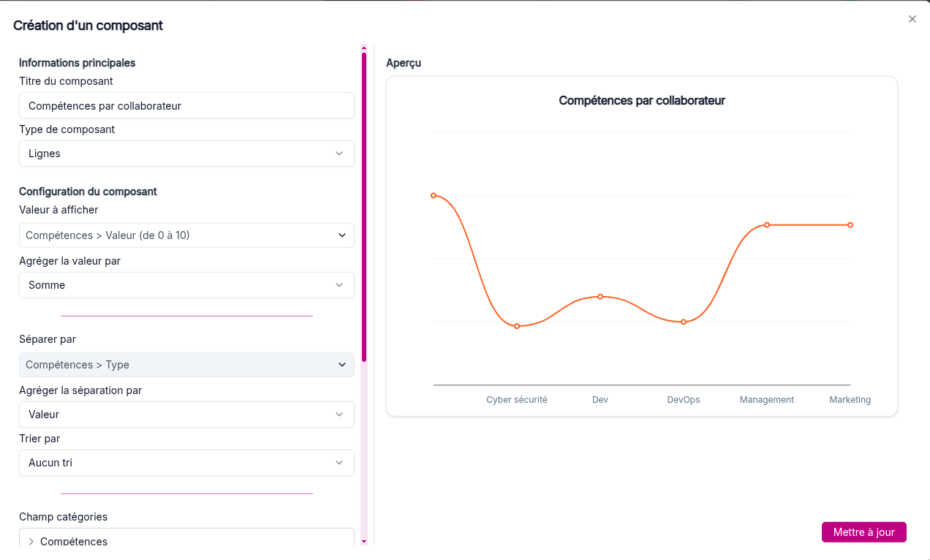The width and height of the screenshot is (930, 560).
Task: Open the Agréger la valeur par dropdown
Action: (186, 285)
